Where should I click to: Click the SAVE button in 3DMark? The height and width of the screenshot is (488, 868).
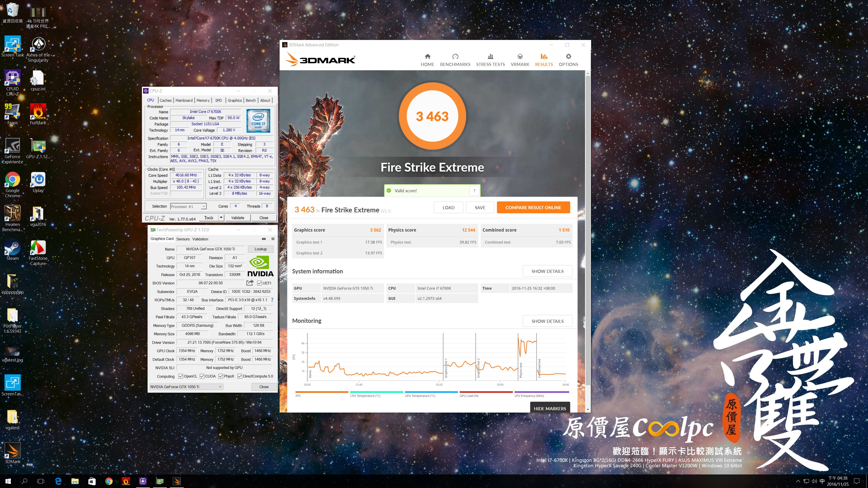pos(480,207)
